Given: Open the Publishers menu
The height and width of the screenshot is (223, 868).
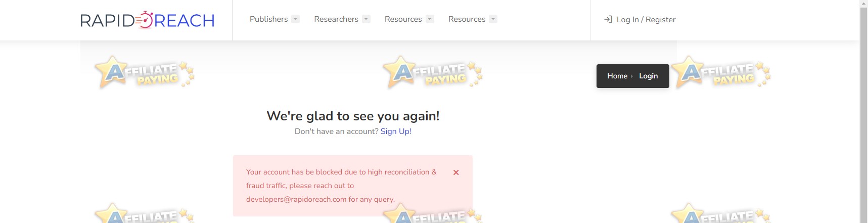Looking at the screenshot, I should (269, 19).
